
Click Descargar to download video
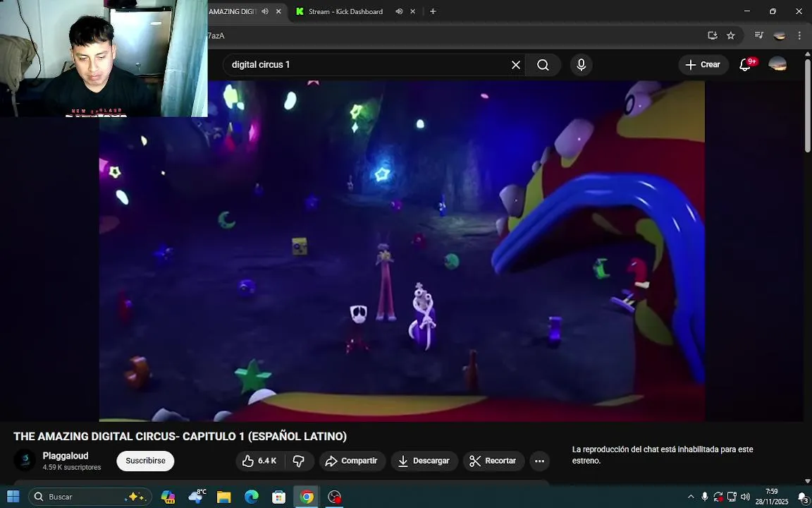(x=424, y=461)
